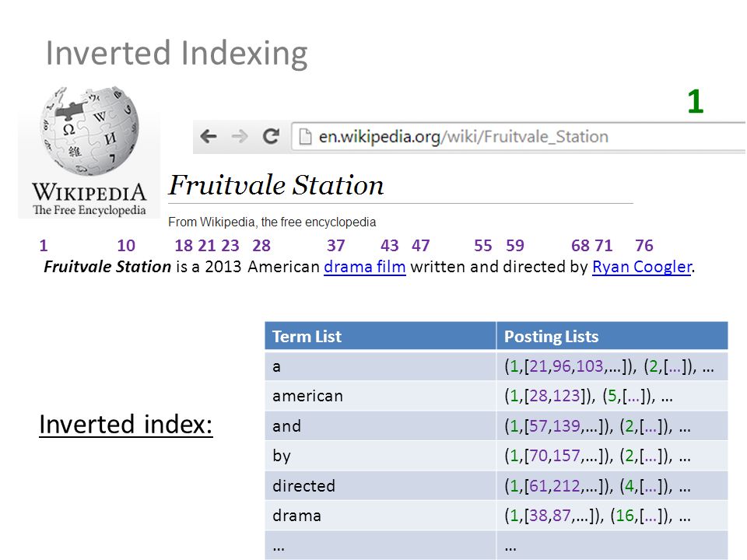The image size is (747, 560).
Task: Click the underlined 'Inverted index:' label
Action: [x=126, y=425]
